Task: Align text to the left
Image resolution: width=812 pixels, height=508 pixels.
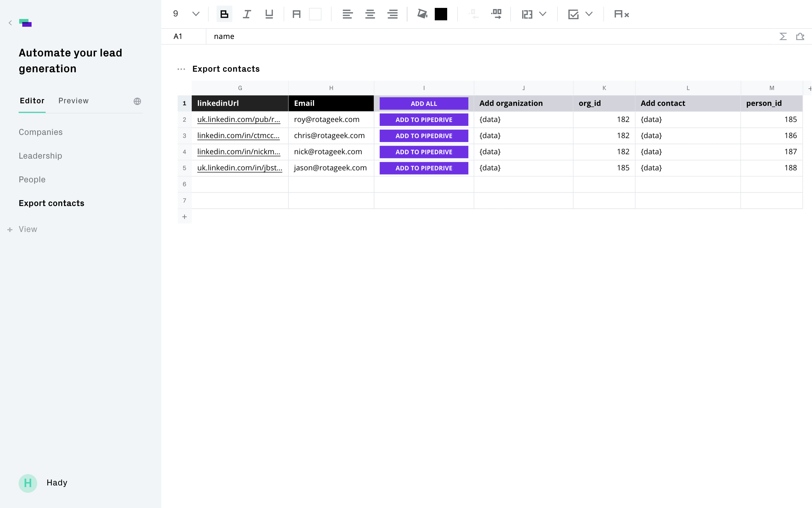Action: coord(347,14)
